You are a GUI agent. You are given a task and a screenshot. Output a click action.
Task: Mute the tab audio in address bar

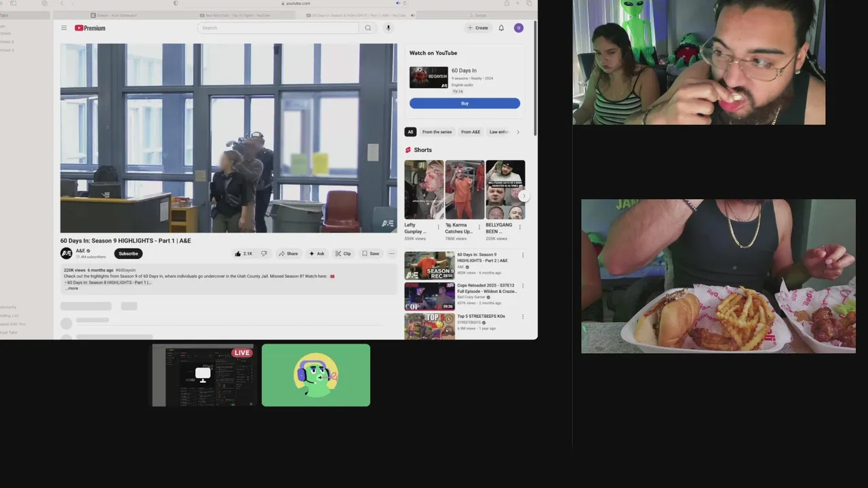pos(398,3)
